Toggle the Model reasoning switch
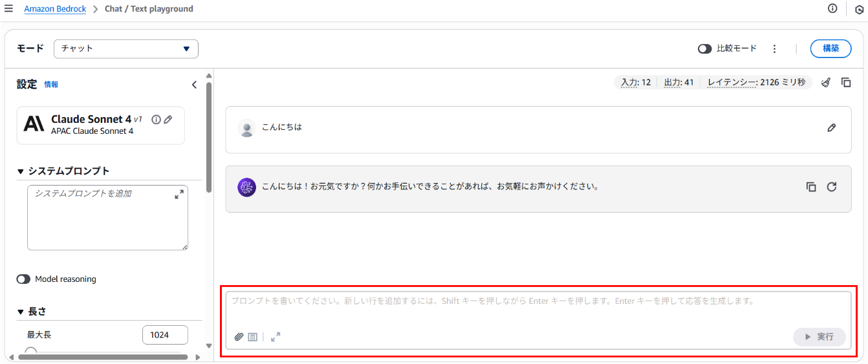This screenshot has height=364, width=868. point(24,279)
